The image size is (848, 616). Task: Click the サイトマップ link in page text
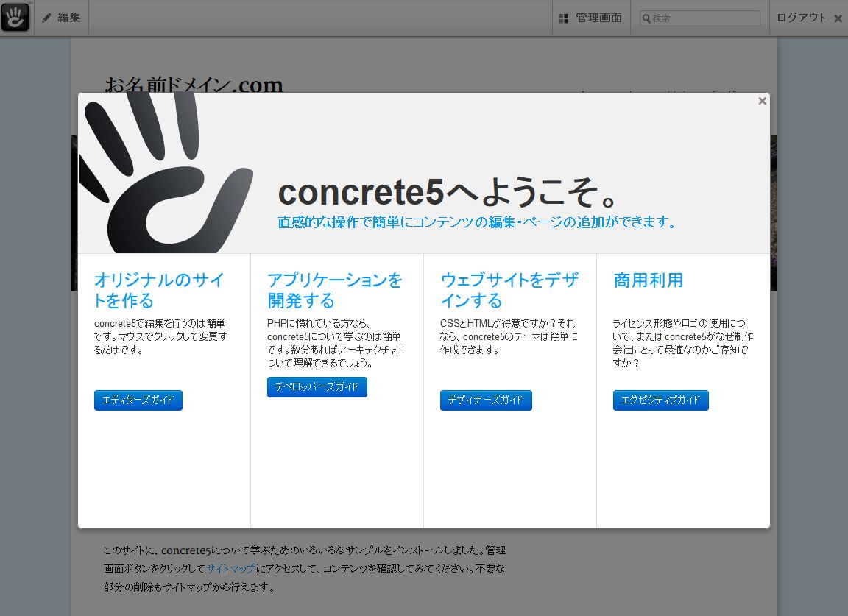231,568
